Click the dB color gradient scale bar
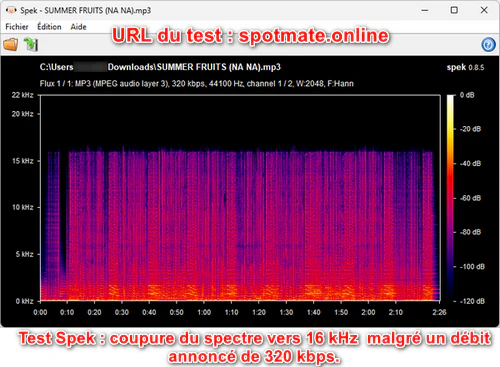Image resolution: width=500 pixels, height=367 pixels. point(450,198)
